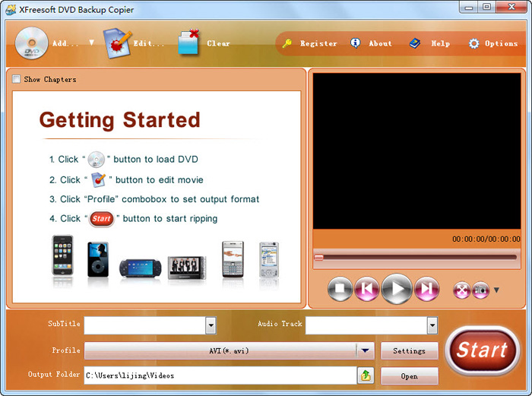Viewport: 532px width, 396px height.
Task: Open the Add dropdown arrow
Action: [92, 43]
